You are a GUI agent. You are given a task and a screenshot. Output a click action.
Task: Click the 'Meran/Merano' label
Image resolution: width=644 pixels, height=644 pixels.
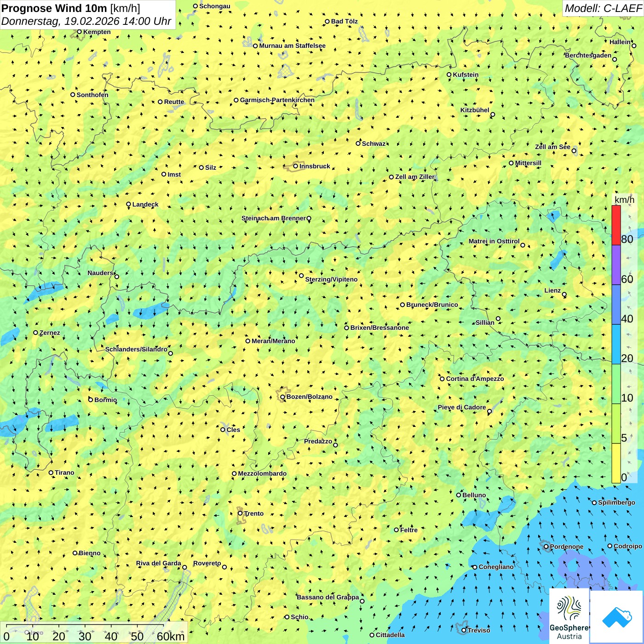(x=273, y=341)
